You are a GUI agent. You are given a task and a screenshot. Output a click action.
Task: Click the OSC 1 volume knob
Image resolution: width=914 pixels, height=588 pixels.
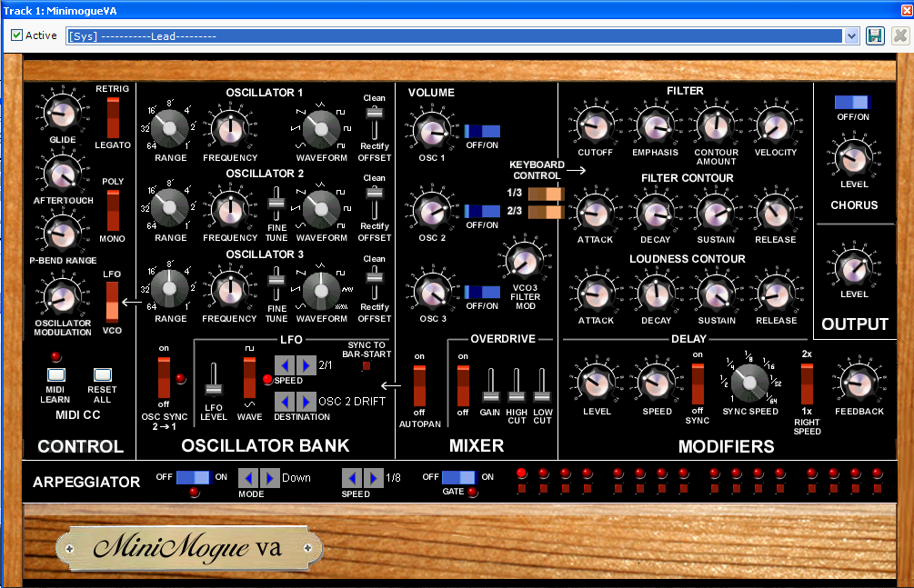pyautogui.click(x=432, y=131)
